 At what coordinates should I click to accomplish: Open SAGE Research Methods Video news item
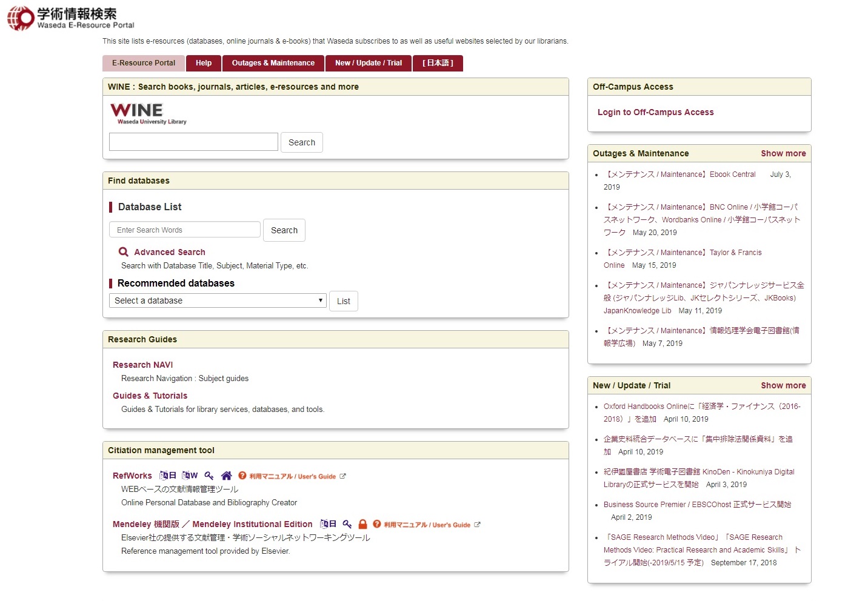click(x=702, y=550)
